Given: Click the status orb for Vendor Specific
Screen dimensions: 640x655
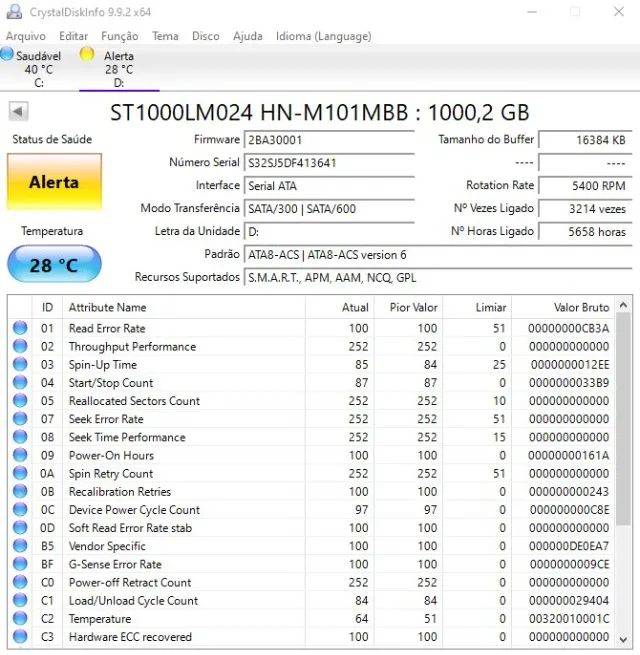Looking at the screenshot, I should 20,546.
